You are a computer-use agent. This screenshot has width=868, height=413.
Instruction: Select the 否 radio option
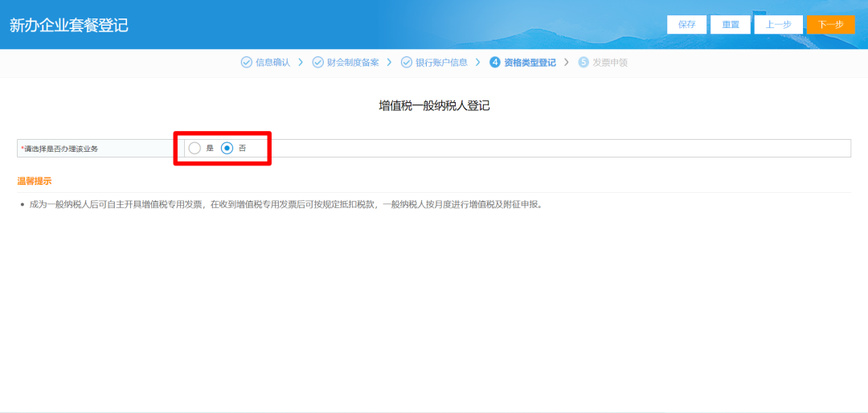[227, 148]
